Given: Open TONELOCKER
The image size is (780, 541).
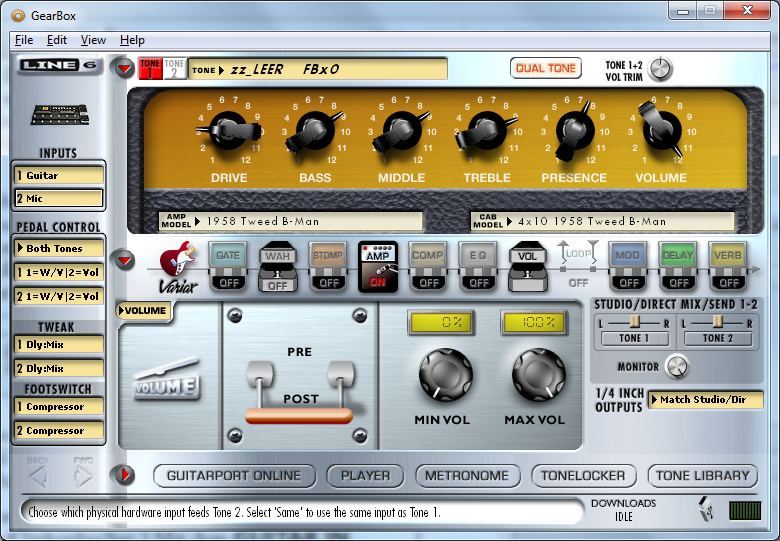Looking at the screenshot, I should [583, 476].
